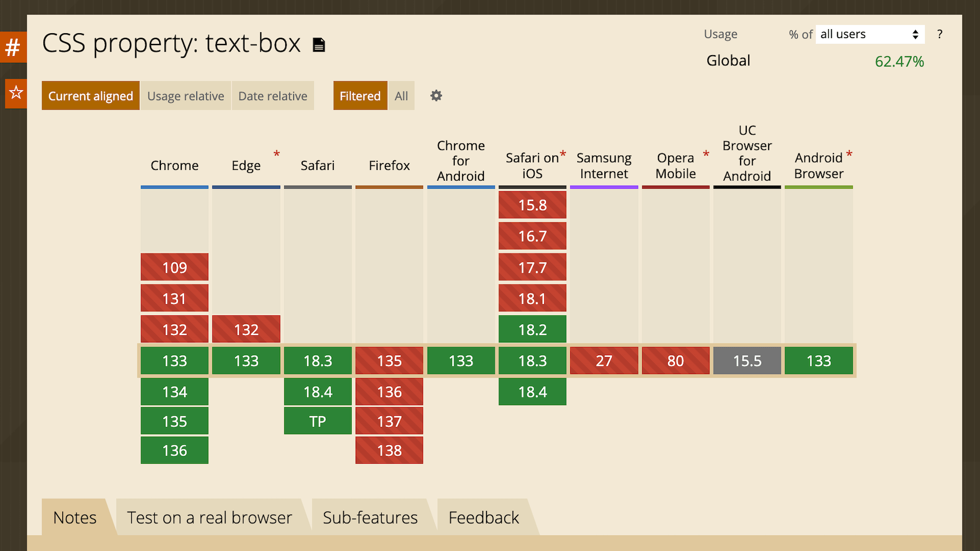Screen dimensions: 980x551
Task: Toggle the Filtered button active state
Action: tap(360, 95)
